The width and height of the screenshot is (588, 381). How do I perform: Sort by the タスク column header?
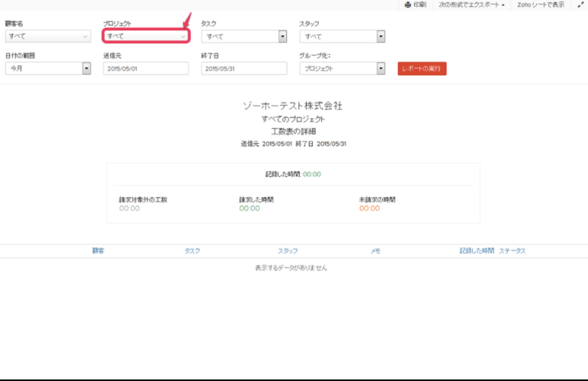tap(192, 251)
